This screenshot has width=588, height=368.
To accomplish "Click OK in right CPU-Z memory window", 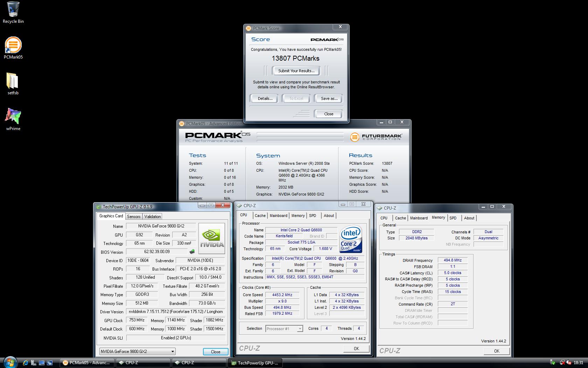I will [497, 351].
